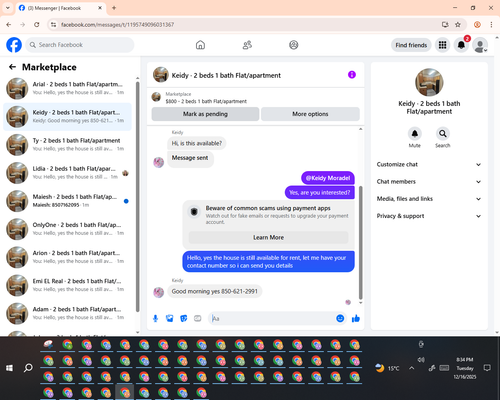Mute this chat via bell icon
This screenshot has width=500, height=400.
tap(415, 134)
